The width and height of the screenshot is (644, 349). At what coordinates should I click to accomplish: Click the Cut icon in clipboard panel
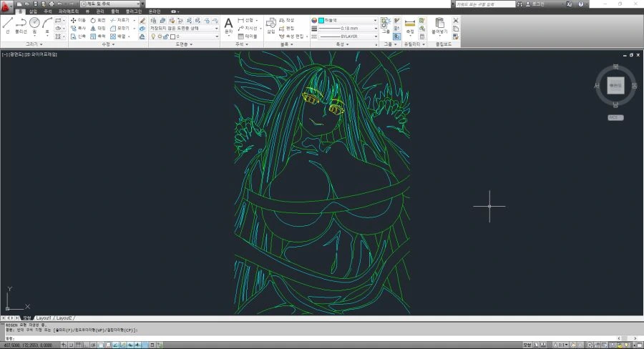tap(456, 20)
